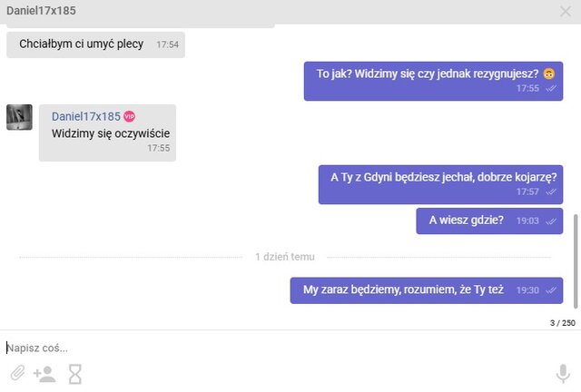Click the emoji in the 17:55 sent message
The image size is (581, 392).
pyautogui.click(x=549, y=73)
